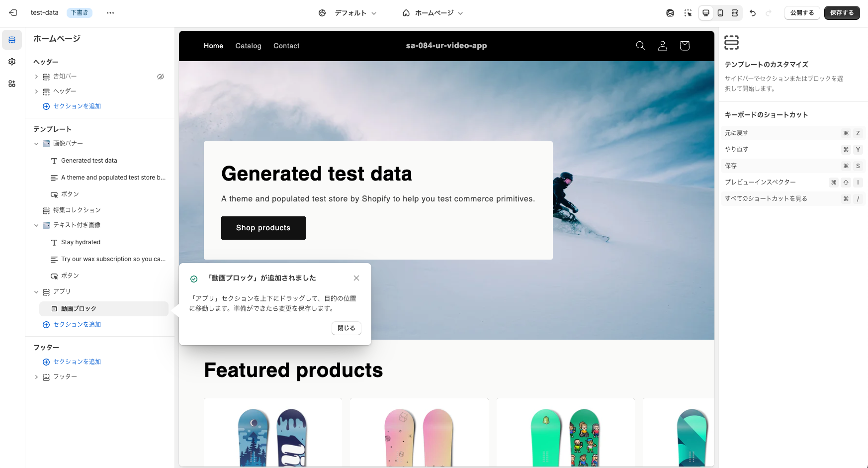Select the 動画ブロック tree item
This screenshot has width=868, height=468.
coord(104,309)
